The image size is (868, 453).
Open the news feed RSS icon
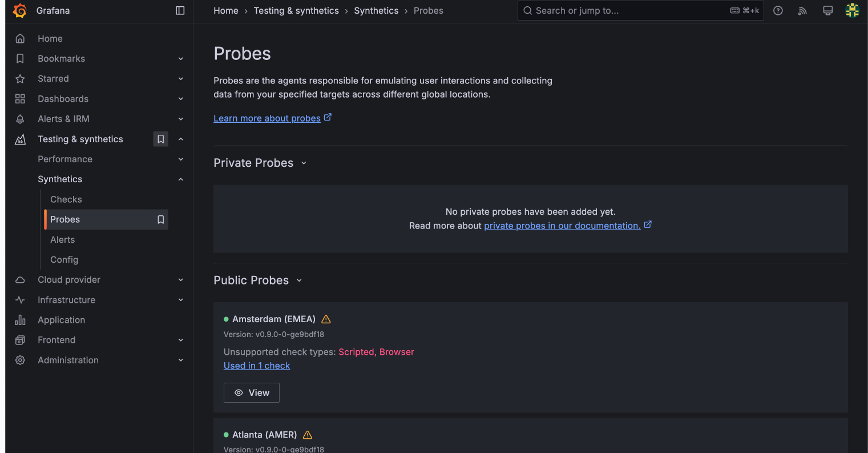click(802, 11)
